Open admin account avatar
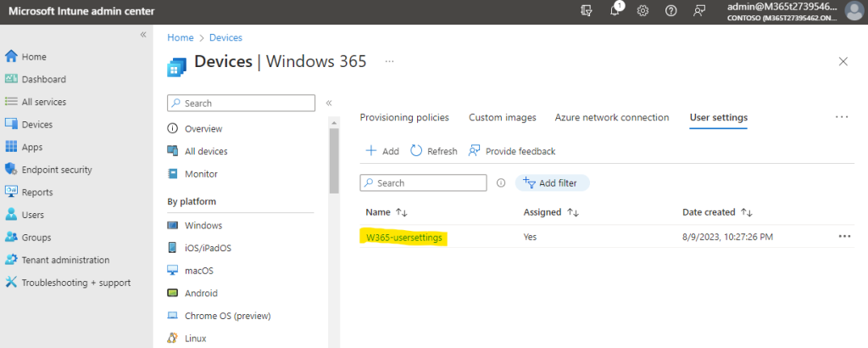The width and height of the screenshot is (868, 348). [x=855, y=11]
